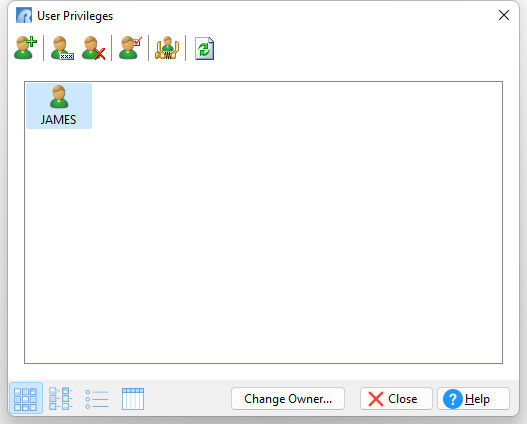Close the User Privileges window

504,15
